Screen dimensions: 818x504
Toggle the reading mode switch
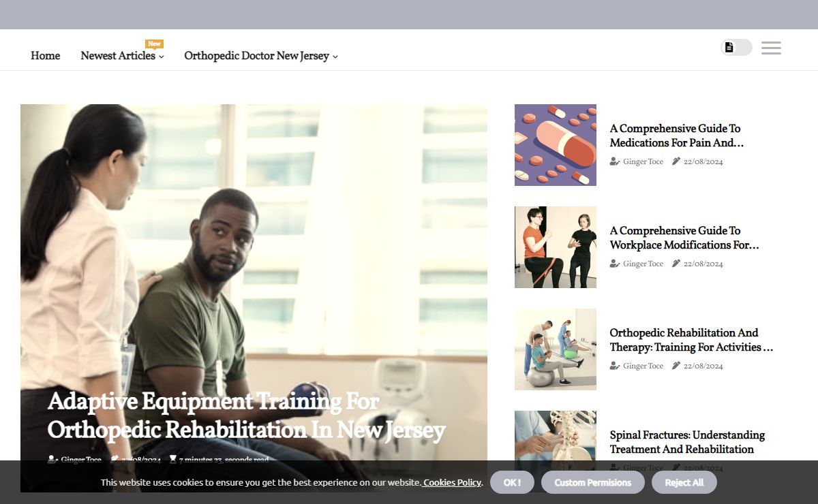click(x=737, y=47)
